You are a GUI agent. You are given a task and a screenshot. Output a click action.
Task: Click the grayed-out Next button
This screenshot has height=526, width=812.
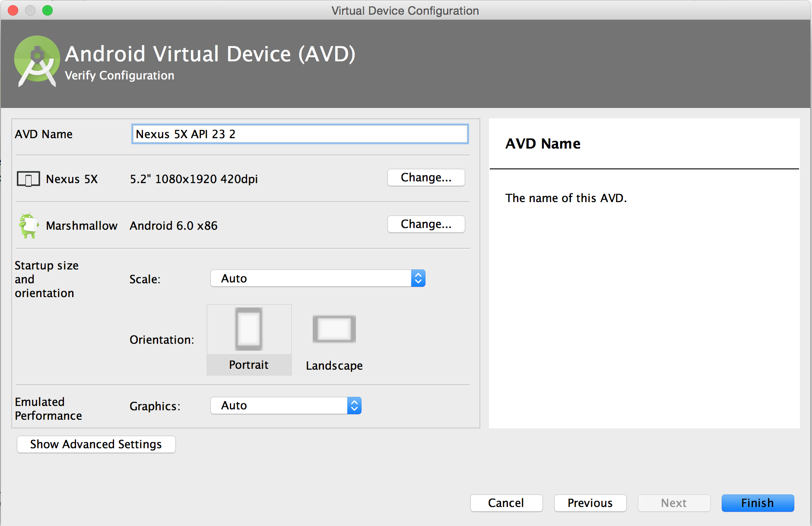pos(674,503)
